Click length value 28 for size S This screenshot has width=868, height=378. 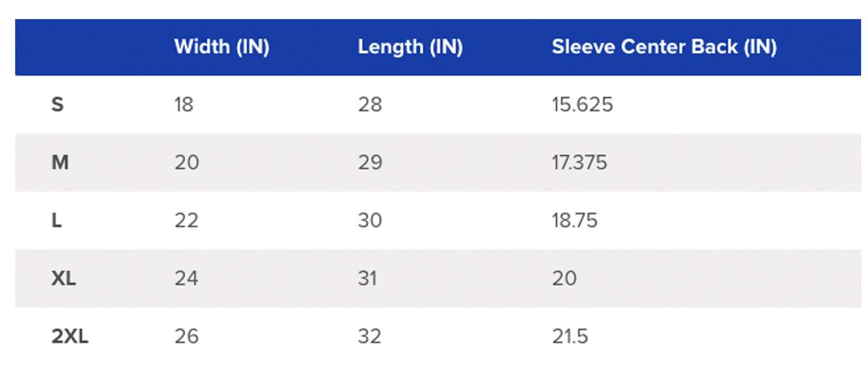click(369, 104)
